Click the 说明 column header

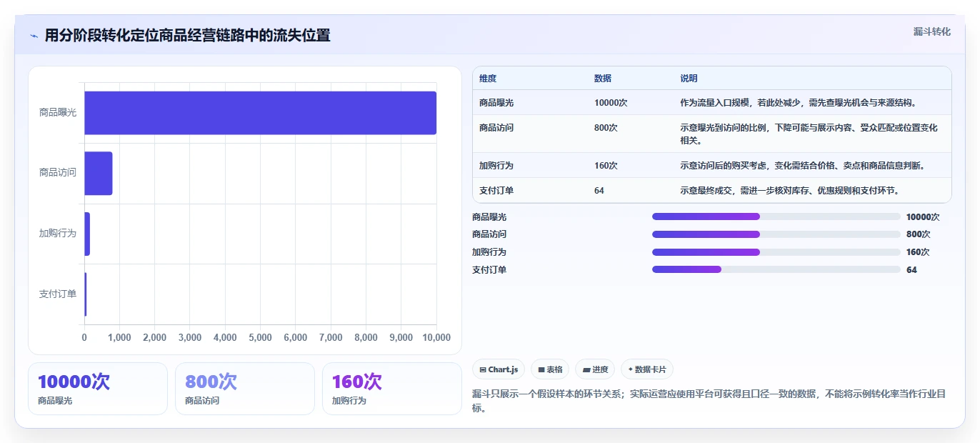[x=689, y=79]
